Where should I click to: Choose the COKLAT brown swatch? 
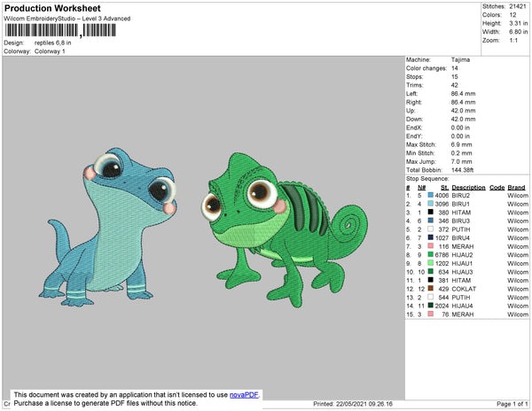[431, 289]
